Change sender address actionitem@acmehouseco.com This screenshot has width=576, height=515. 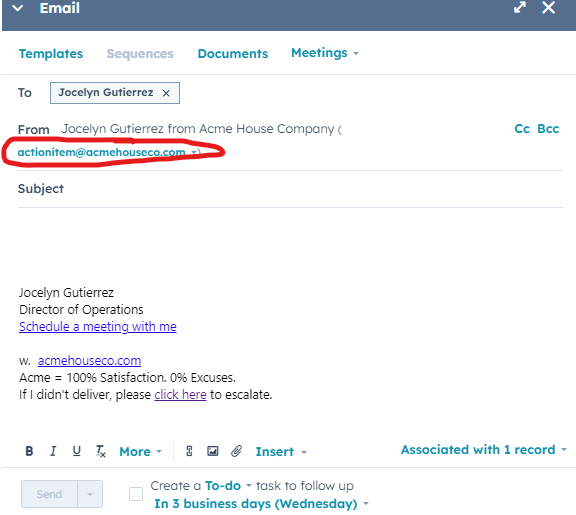point(107,152)
